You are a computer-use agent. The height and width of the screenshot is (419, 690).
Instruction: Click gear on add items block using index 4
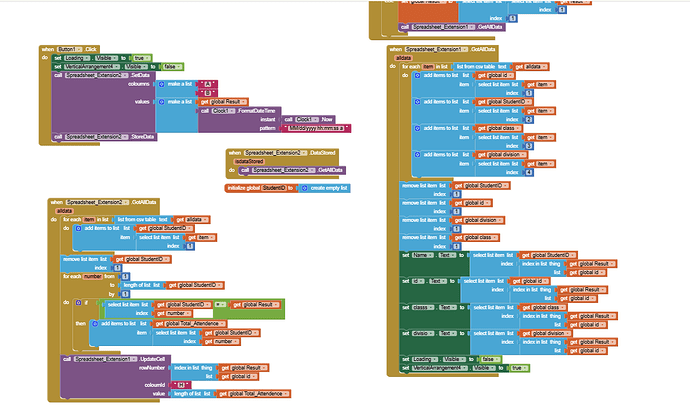(x=417, y=154)
